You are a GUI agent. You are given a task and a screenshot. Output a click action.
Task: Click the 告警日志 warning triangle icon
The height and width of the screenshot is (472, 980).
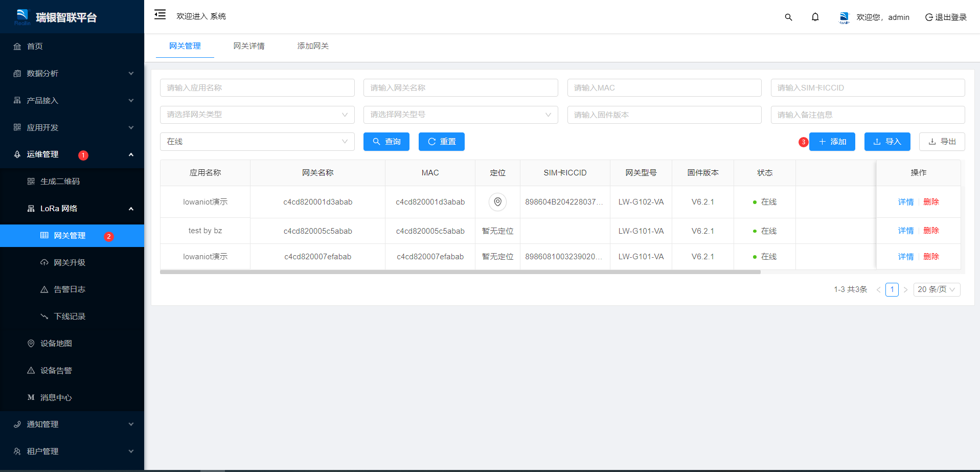[x=44, y=289]
